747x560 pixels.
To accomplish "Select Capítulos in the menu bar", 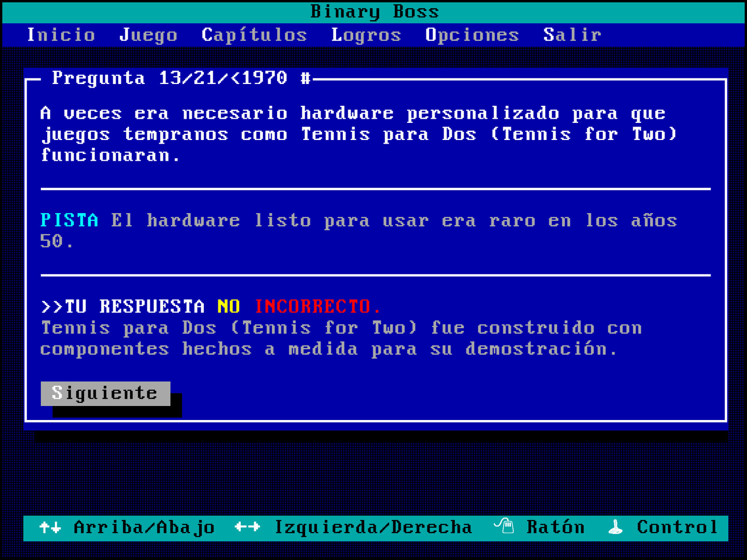I will pyautogui.click(x=254, y=35).
